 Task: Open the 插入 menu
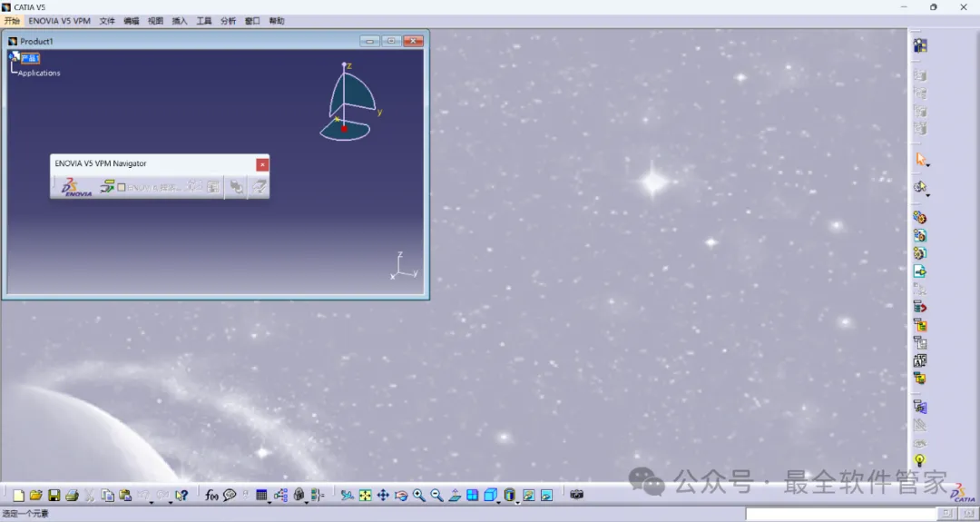(x=180, y=21)
